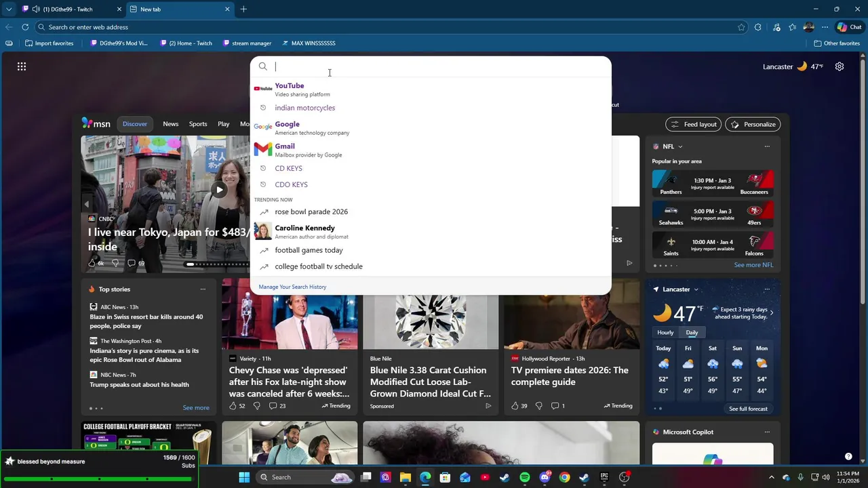
Task: Open File Explorer from taskbar
Action: (x=405, y=477)
